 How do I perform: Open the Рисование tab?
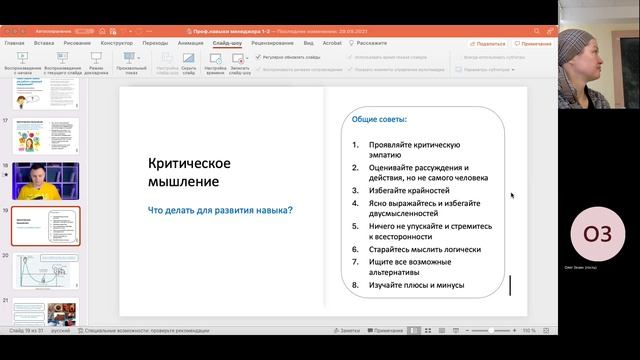pyautogui.click(x=77, y=43)
